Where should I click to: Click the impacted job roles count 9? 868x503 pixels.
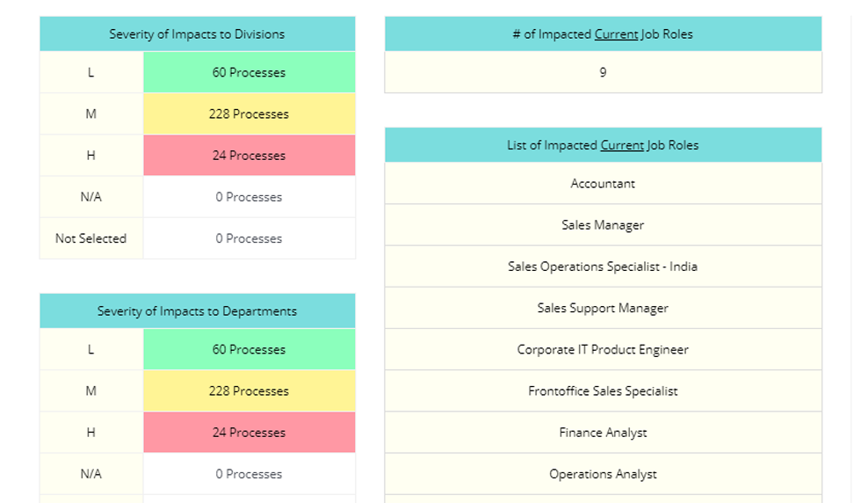click(x=603, y=72)
